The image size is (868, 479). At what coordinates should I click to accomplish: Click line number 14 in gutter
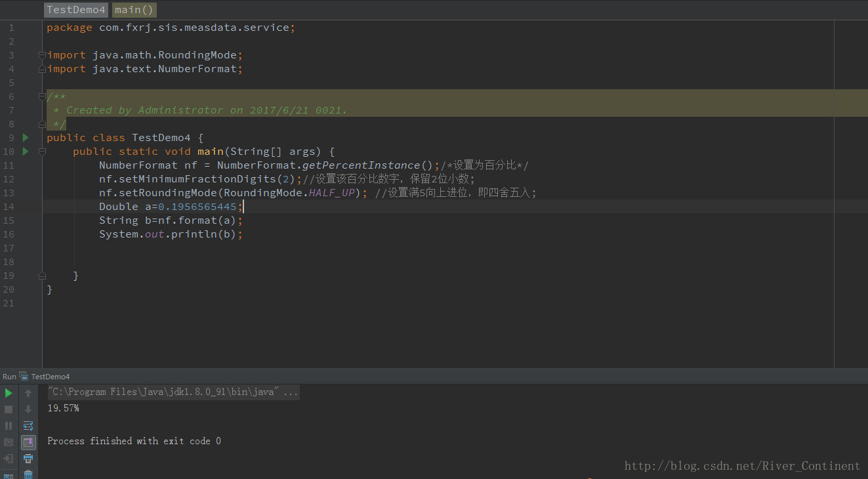pos(9,207)
